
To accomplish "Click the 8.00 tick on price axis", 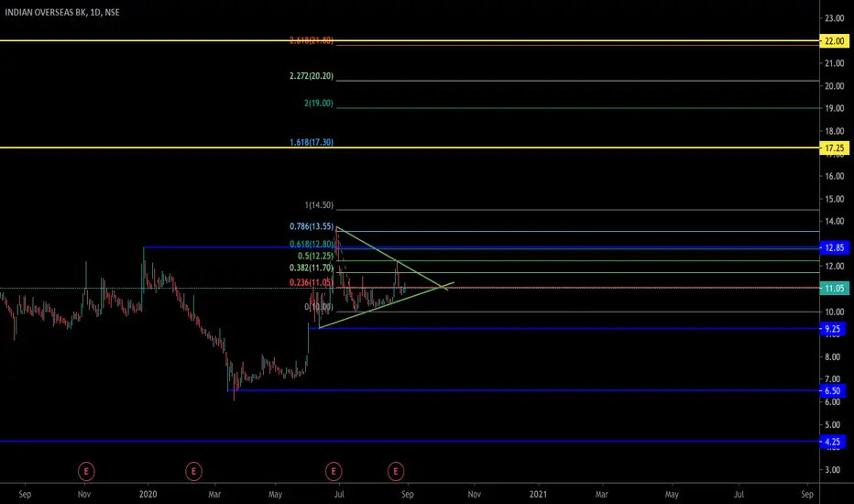I will 832,356.
